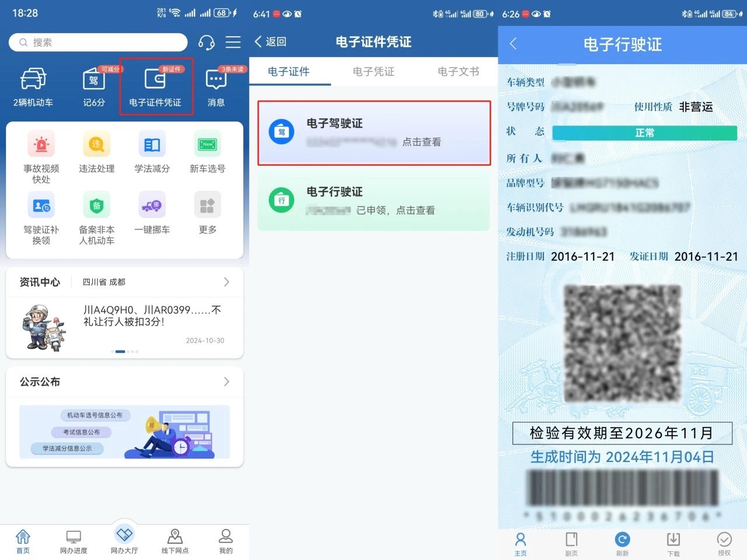Expand the 公示公布 section arrow

tap(226, 382)
